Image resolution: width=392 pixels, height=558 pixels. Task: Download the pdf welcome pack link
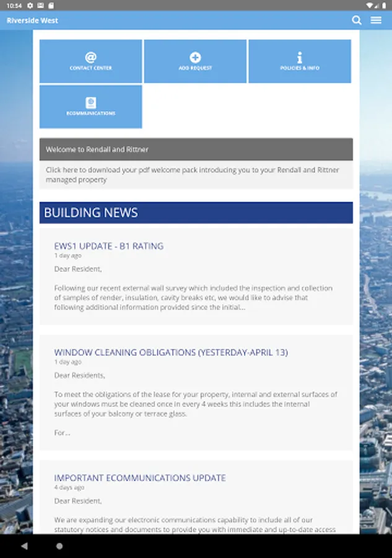tap(196, 175)
